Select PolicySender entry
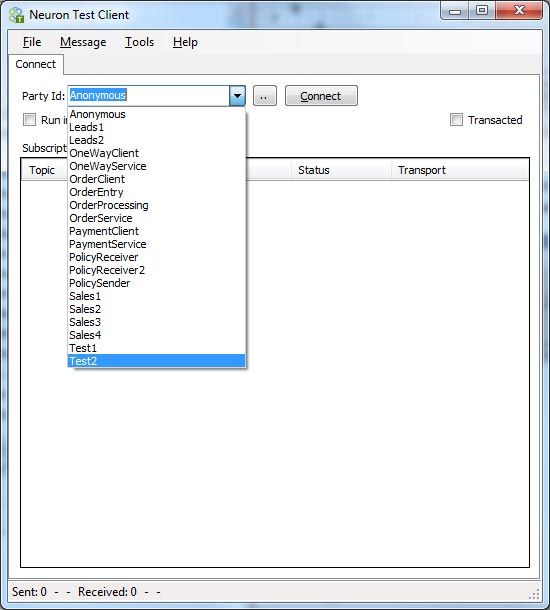The height and width of the screenshot is (610, 550). coord(156,283)
